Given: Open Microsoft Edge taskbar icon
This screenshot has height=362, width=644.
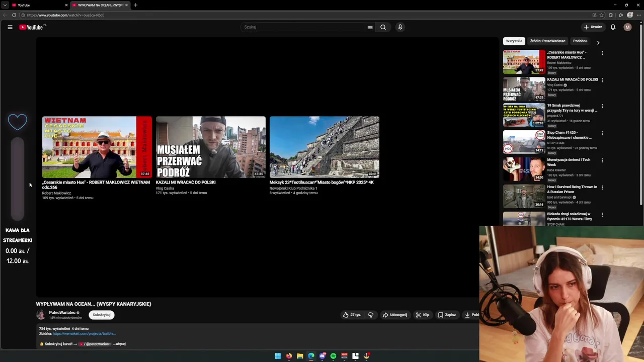Looking at the screenshot, I should [311, 356].
